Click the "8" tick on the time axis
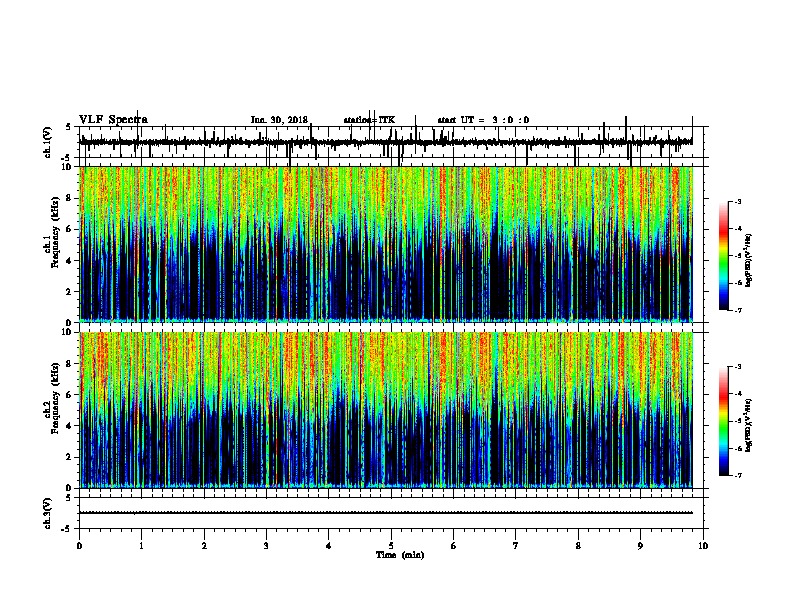 [578, 546]
